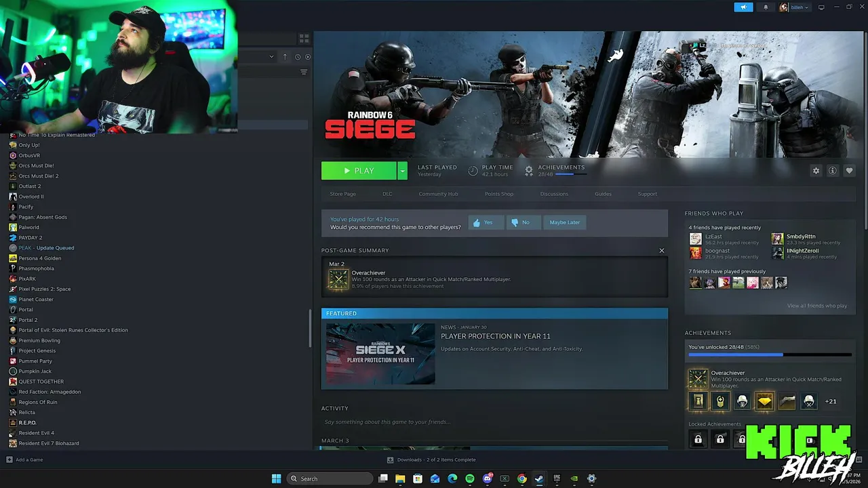The height and width of the screenshot is (488, 868).
Task: Open the DLC tab
Action: 387,194
